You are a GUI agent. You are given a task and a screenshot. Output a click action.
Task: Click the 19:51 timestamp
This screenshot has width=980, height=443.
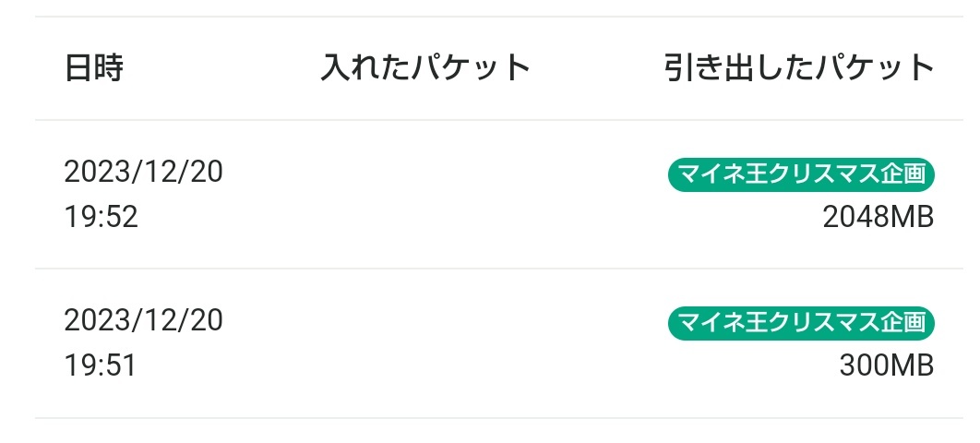point(100,366)
